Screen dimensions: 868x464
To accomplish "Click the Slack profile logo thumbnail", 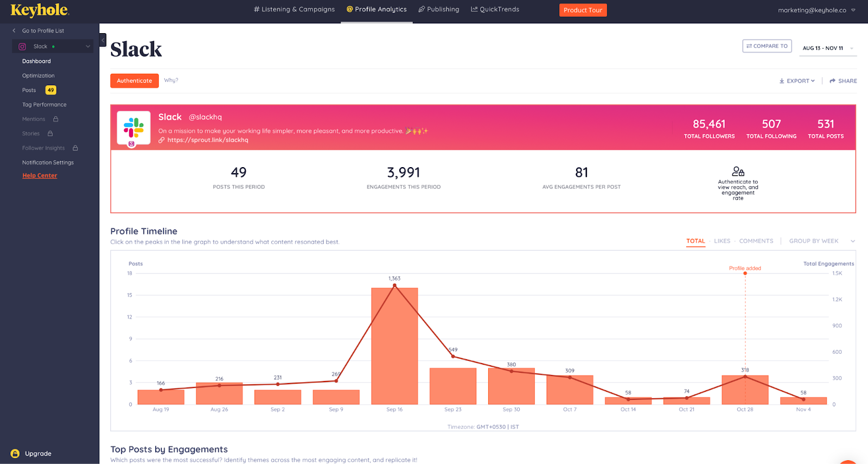I will (133, 128).
